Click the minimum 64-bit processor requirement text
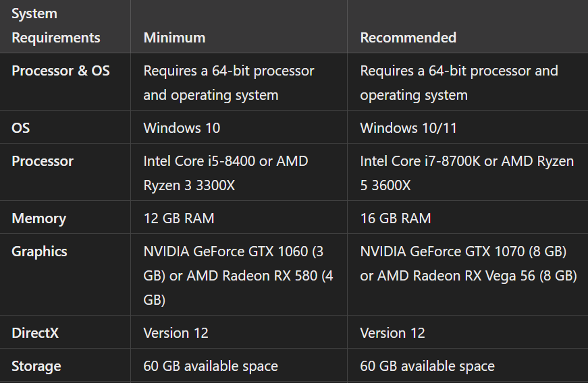Viewport: 588px width, 383px height. [228, 82]
